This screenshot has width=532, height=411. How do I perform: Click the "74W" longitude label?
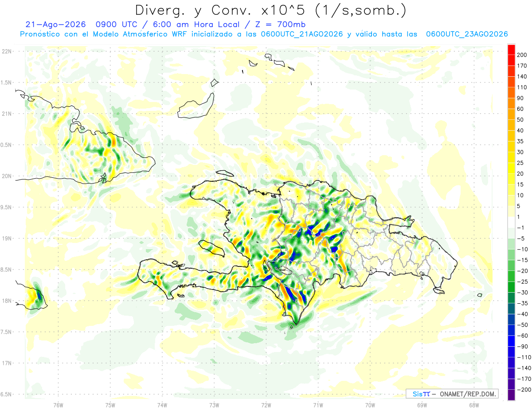[162, 405]
